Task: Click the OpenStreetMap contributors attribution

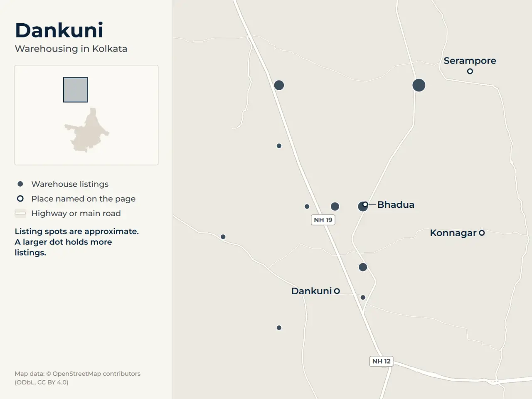Action: (77, 378)
